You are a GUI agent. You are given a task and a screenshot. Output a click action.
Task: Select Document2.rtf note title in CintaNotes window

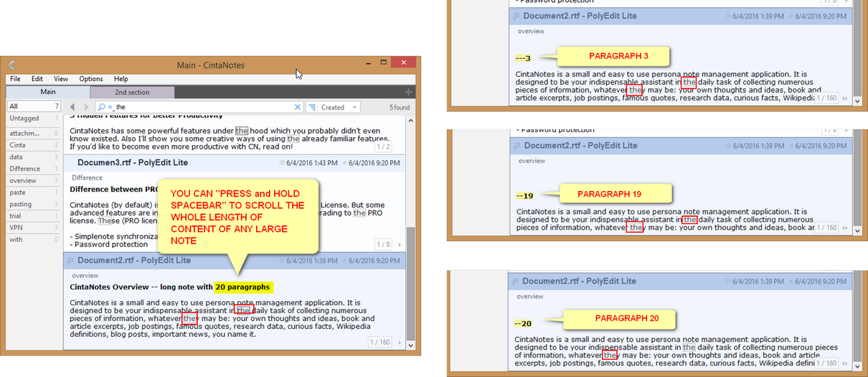[x=134, y=261]
